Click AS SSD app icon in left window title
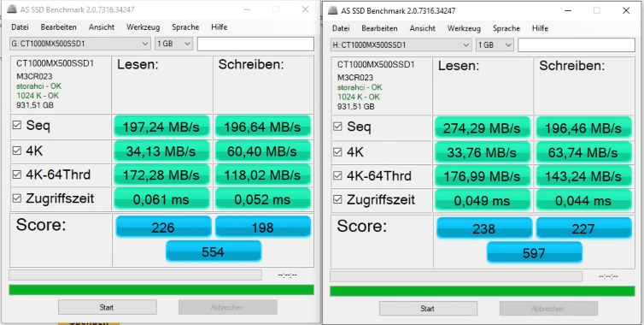This screenshot has width=644, height=325. [x=12, y=9]
